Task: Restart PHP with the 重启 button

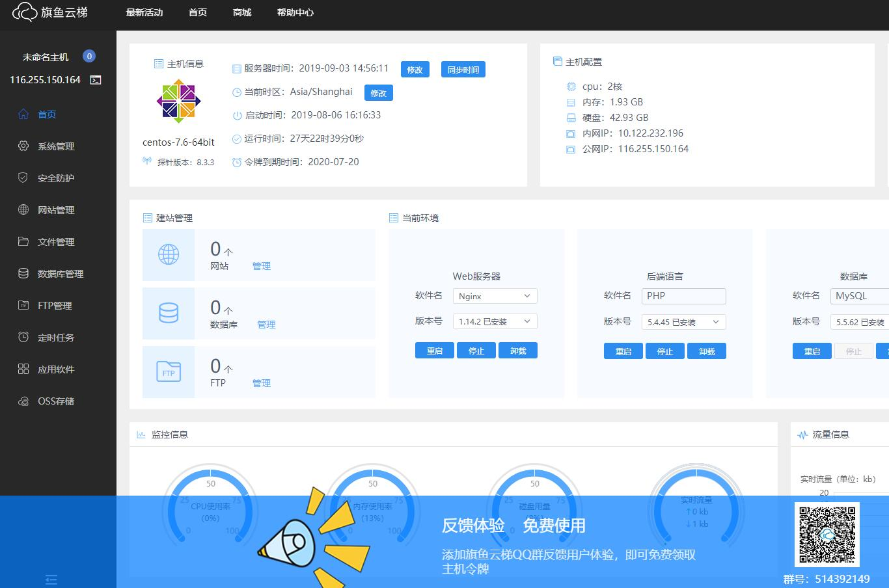Action: point(623,351)
